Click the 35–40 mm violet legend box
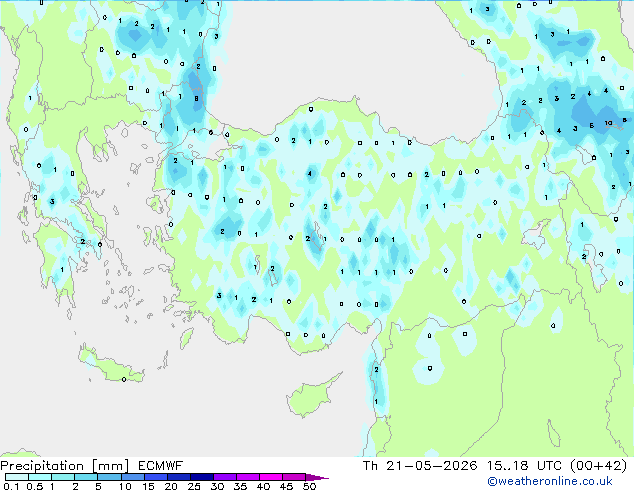This screenshot has width=634, height=490. tap(247, 477)
